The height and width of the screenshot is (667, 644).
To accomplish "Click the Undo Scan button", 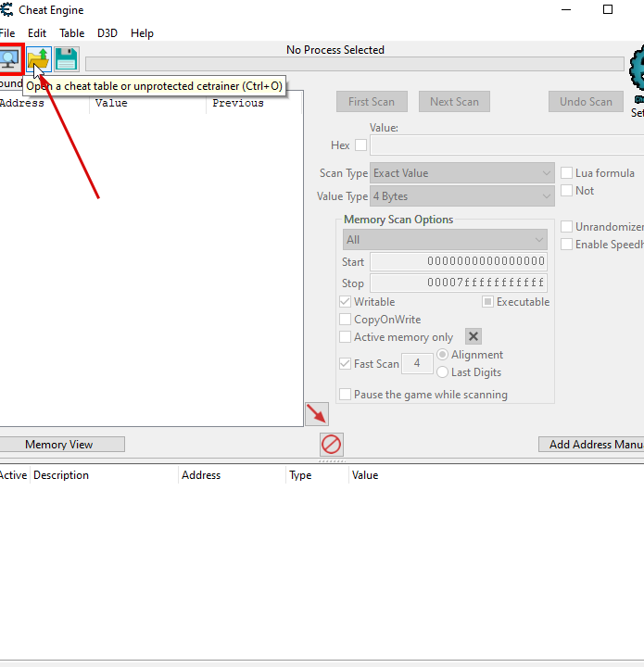I will point(586,102).
